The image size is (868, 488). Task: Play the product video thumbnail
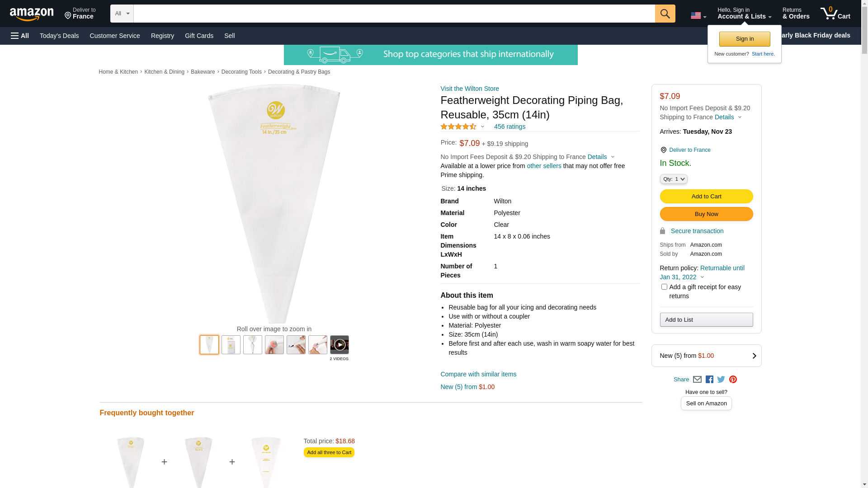click(339, 345)
